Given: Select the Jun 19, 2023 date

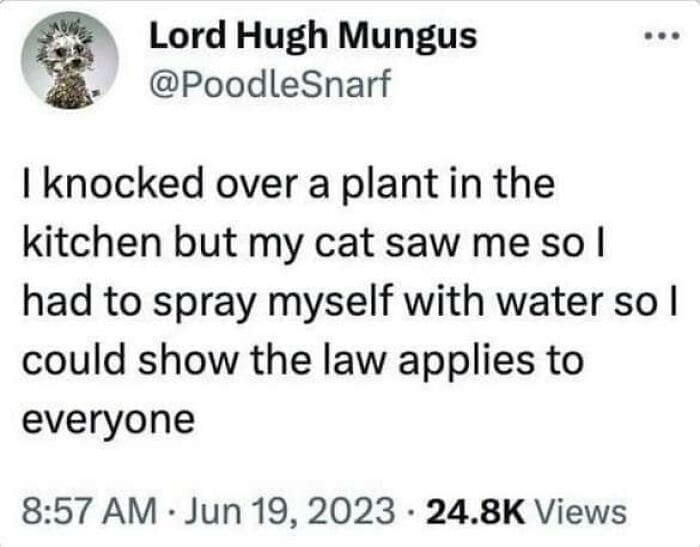Looking at the screenshot, I should [x=290, y=512].
